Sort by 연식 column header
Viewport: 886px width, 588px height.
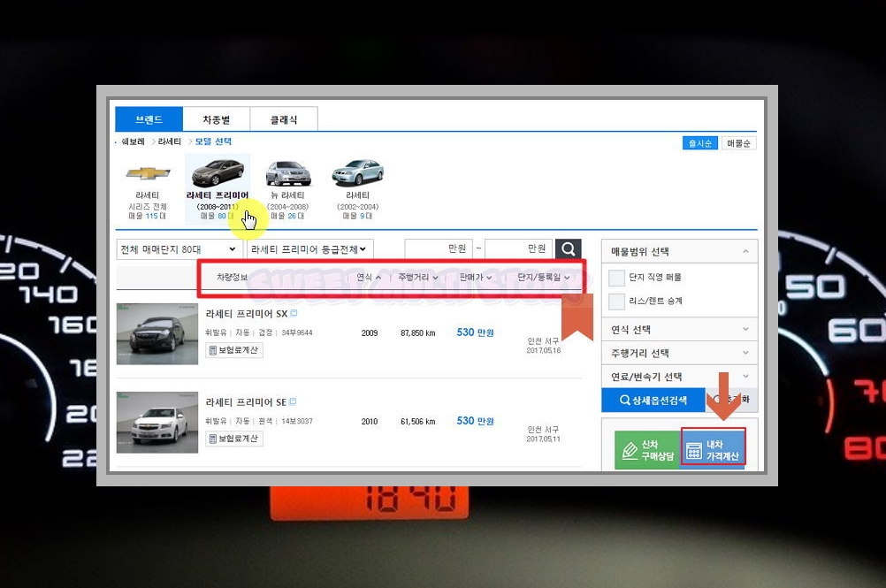click(x=369, y=278)
